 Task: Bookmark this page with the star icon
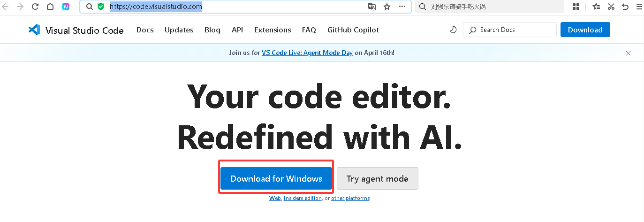coord(387,7)
